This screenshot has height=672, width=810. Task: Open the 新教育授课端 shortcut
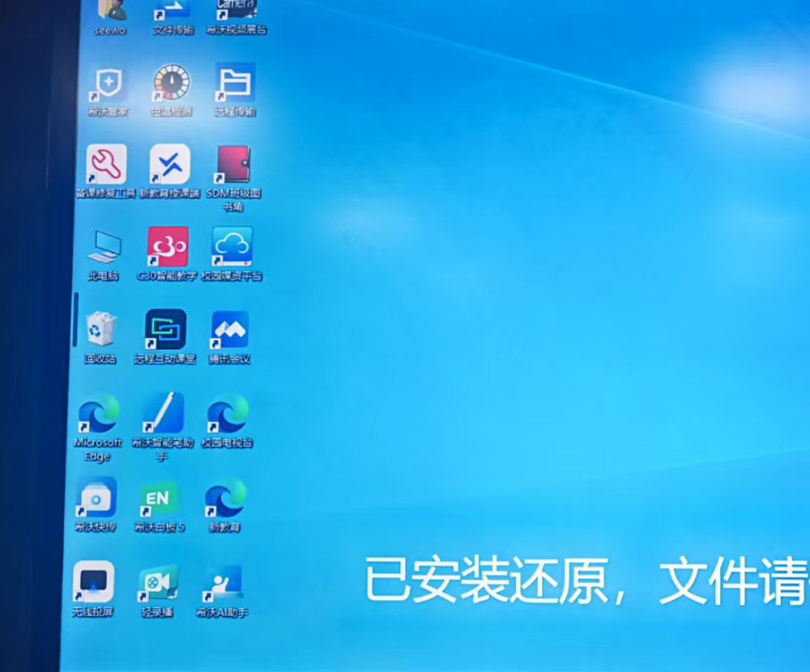170,165
